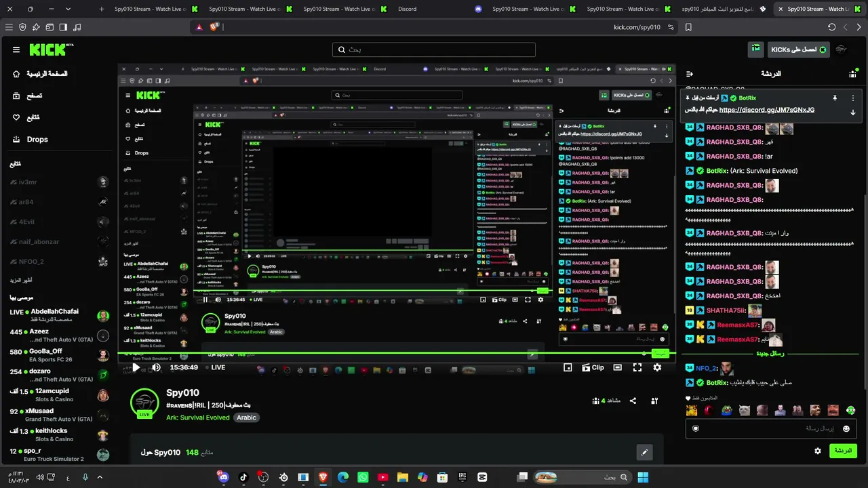This screenshot has width=868, height=488.
Task: Click NFO_2 username in chat
Action: 706,368
